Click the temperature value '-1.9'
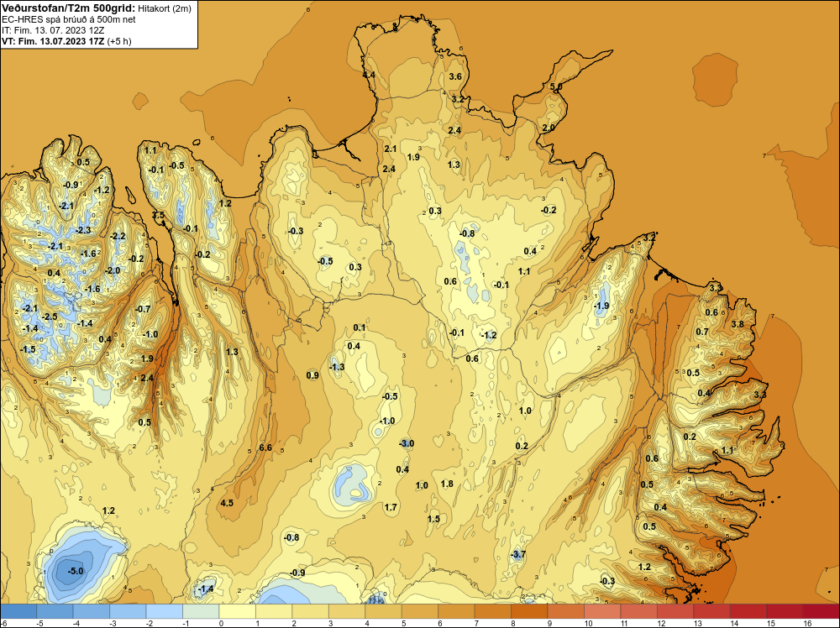The height and width of the screenshot is (628, 840). [601, 306]
